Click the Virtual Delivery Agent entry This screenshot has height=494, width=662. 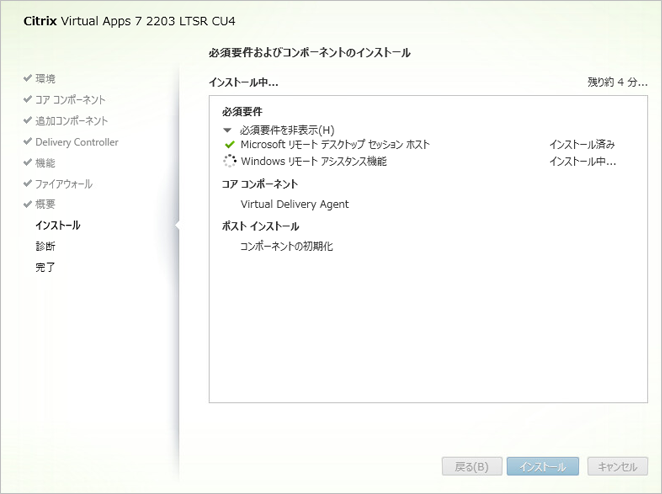[295, 204]
